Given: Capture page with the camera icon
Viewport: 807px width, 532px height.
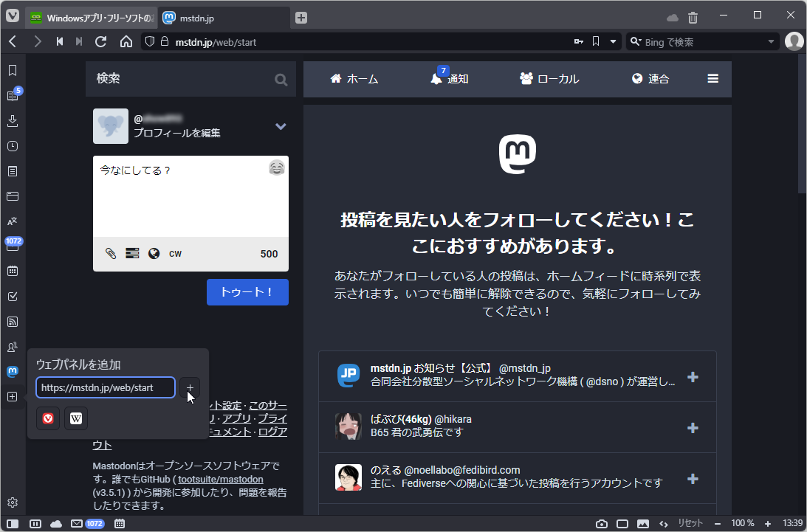Looking at the screenshot, I should point(601,524).
